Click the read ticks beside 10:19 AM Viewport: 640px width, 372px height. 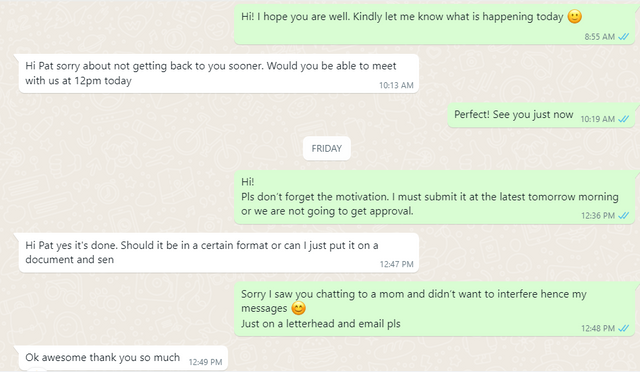[623, 119]
